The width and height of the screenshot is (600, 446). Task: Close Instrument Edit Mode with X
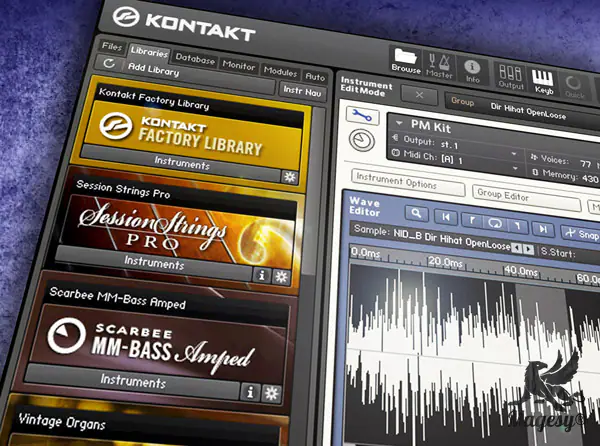pyautogui.click(x=419, y=95)
